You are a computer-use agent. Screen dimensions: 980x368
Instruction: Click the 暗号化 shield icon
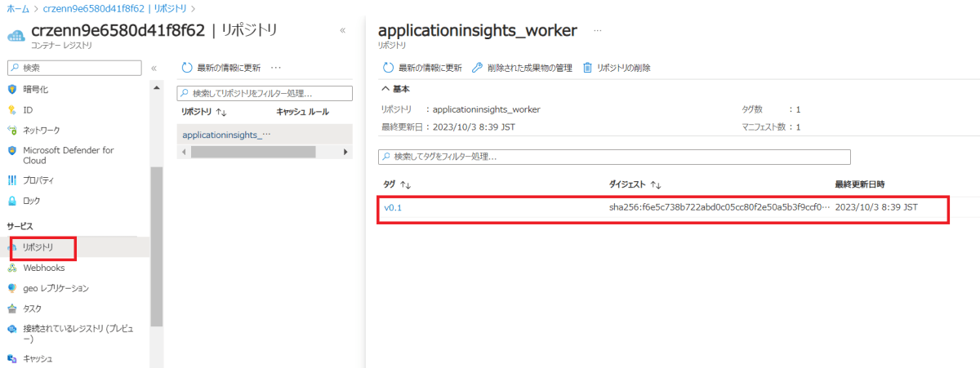point(12,89)
